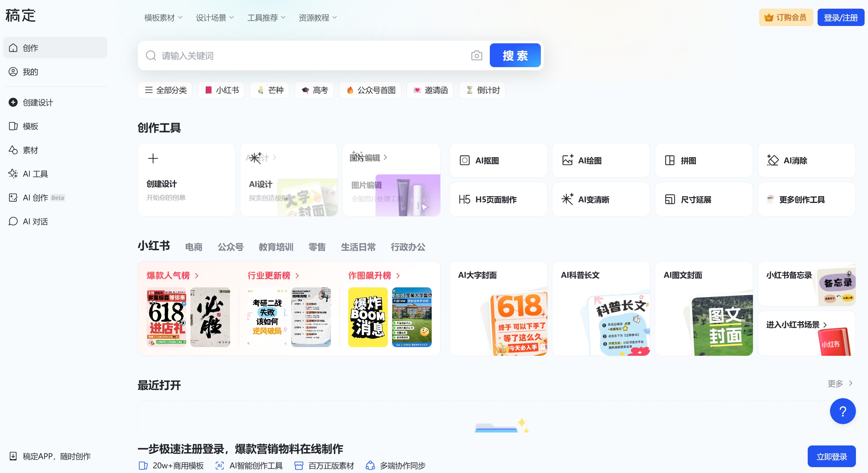The image size is (868, 473).
Task: Switch to the 电商 tab
Action: click(194, 247)
